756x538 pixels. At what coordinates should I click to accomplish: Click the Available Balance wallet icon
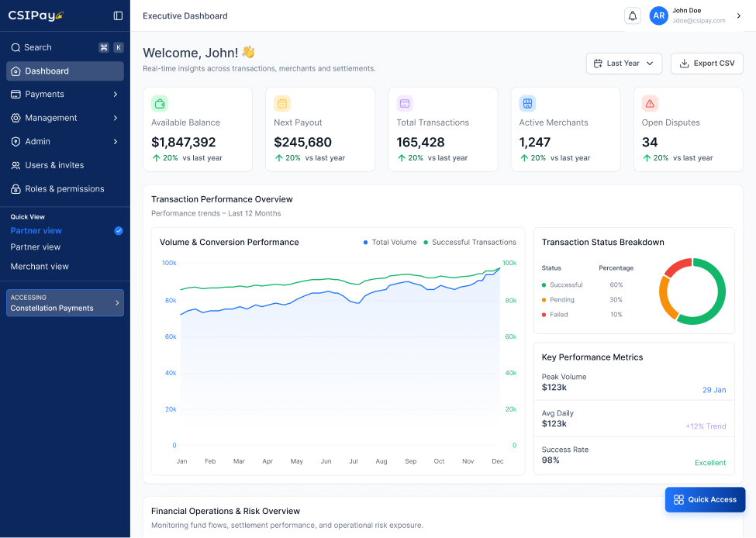[x=160, y=103]
